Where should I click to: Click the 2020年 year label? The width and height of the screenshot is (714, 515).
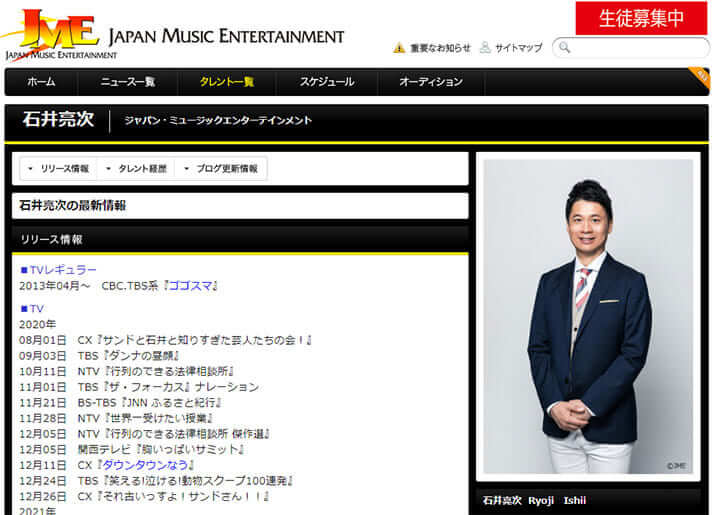click(37, 325)
